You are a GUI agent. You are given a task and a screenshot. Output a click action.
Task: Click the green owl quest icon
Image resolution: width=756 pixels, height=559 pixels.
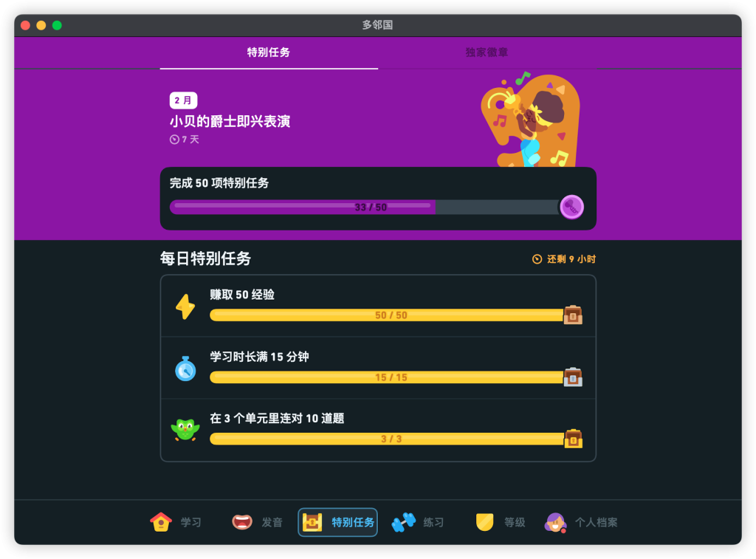tap(185, 429)
